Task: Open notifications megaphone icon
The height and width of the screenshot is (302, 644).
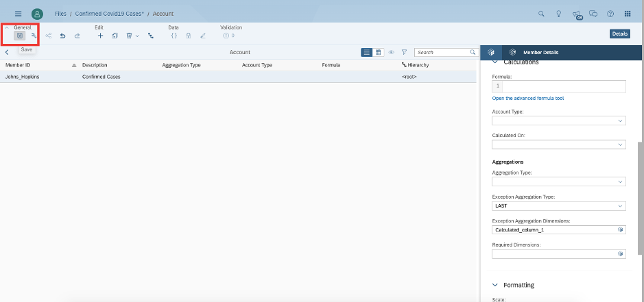Action: pyautogui.click(x=576, y=14)
